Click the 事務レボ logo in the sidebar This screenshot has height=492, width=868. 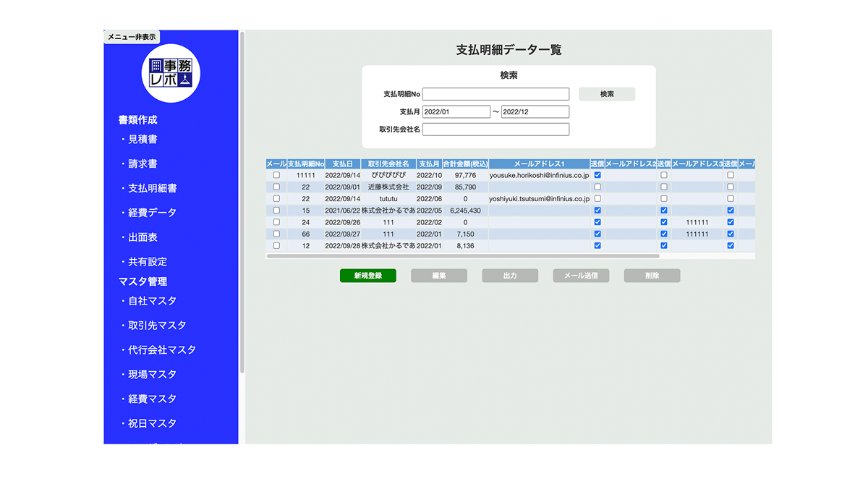click(171, 73)
